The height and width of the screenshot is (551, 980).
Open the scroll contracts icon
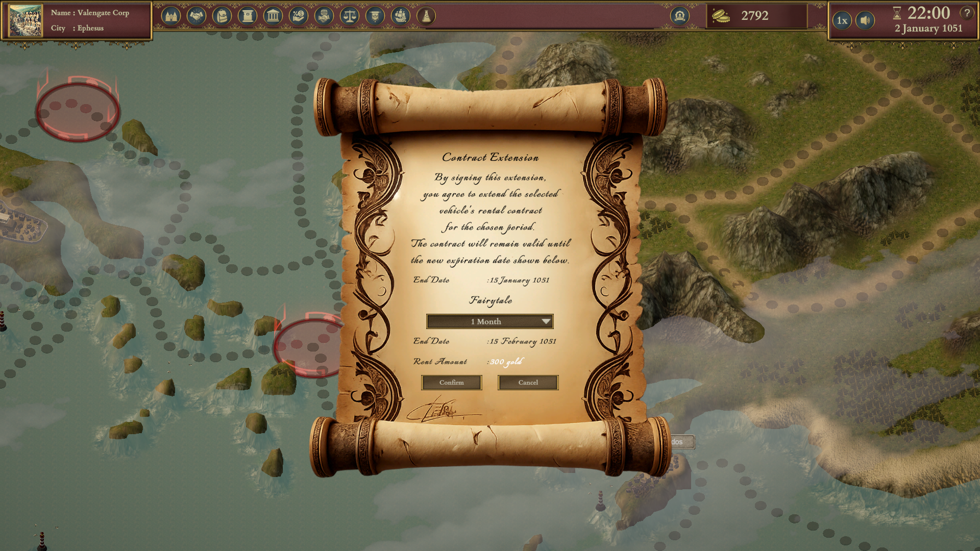click(248, 16)
